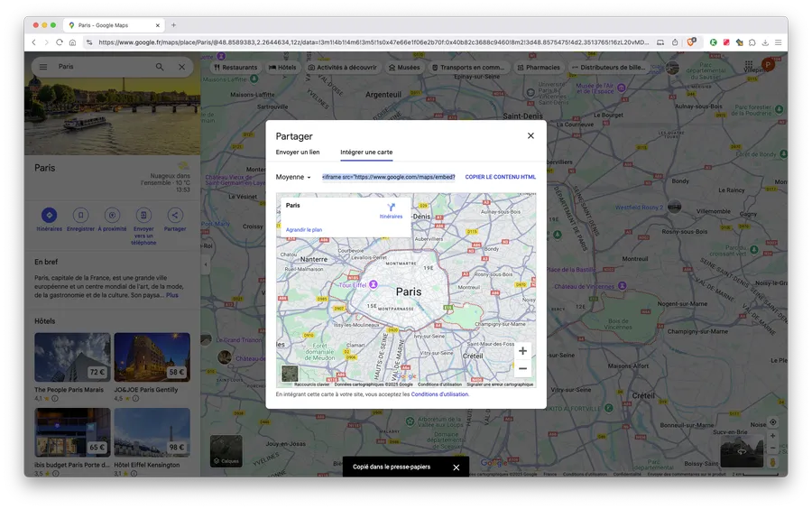Open the Google apps grid icon
The image size is (812, 509).
(x=748, y=64)
